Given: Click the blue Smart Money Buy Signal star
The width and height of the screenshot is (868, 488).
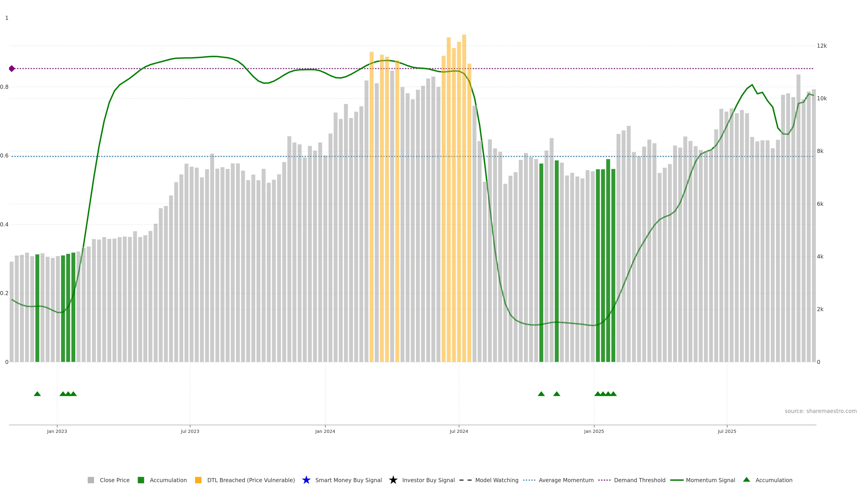Looking at the screenshot, I should click(x=306, y=480).
